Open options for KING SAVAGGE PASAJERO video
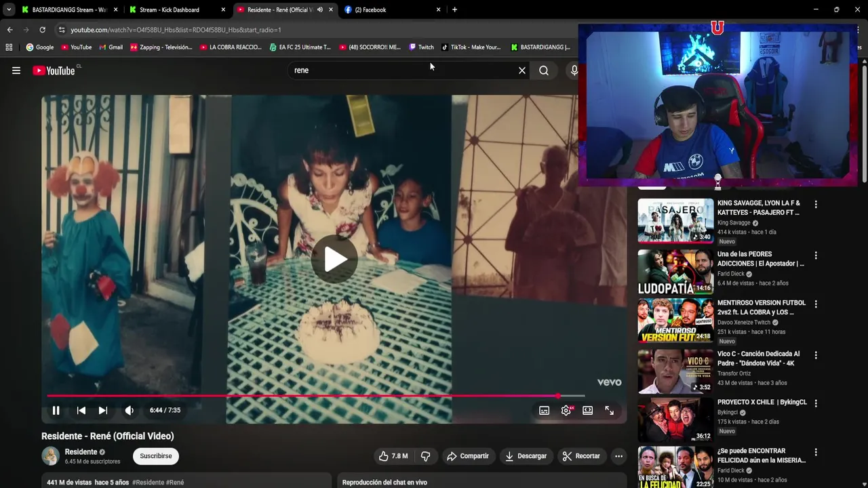868x488 pixels. click(x=816, y=204)
